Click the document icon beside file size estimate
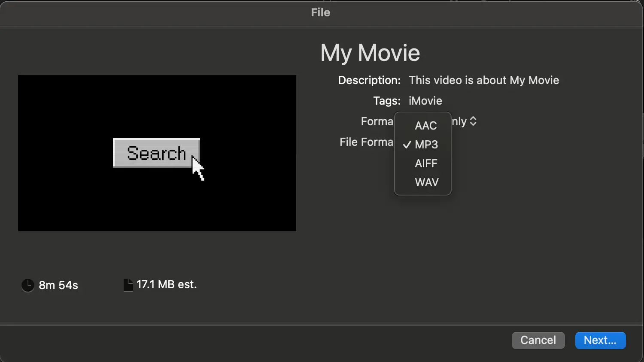 [x=128, y=284]
